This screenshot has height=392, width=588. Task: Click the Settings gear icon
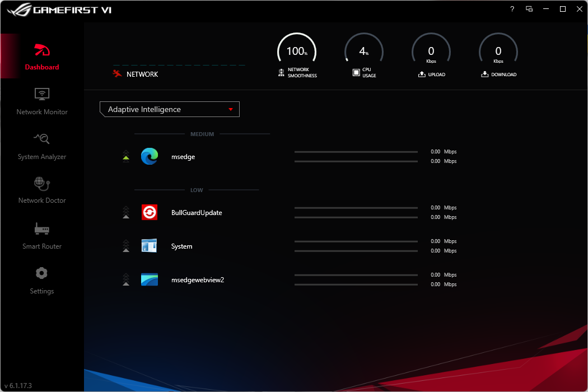(41, 273)
